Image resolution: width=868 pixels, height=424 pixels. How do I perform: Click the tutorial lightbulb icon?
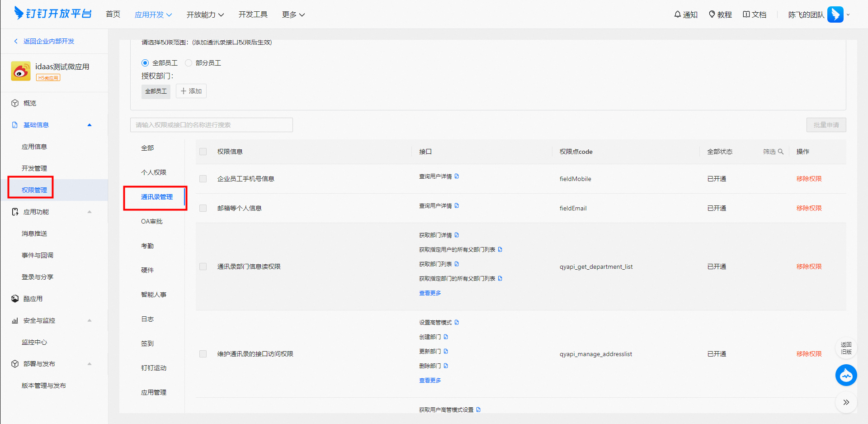point(712,14)
